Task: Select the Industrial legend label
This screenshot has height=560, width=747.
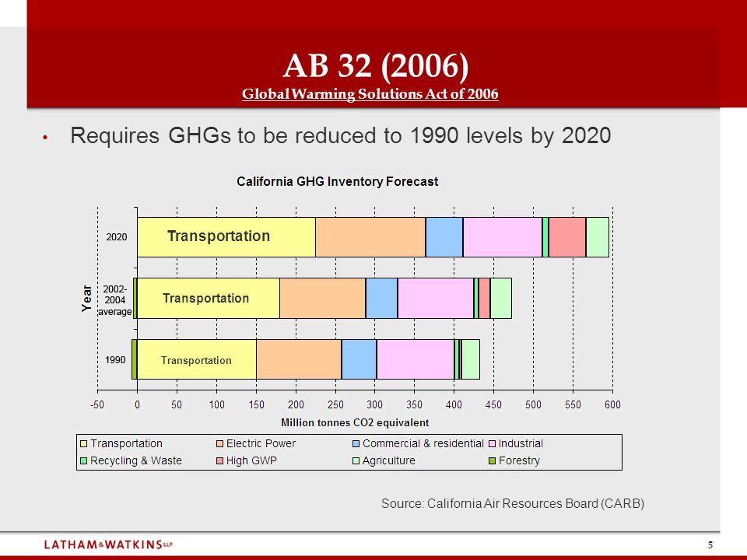Action: tap(521, 443)
